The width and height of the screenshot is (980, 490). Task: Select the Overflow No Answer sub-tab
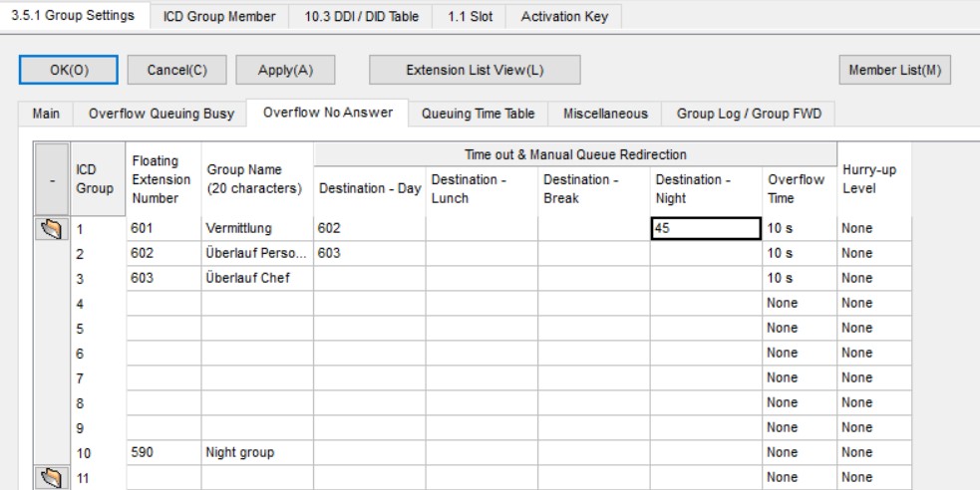(x=328, y=113)
